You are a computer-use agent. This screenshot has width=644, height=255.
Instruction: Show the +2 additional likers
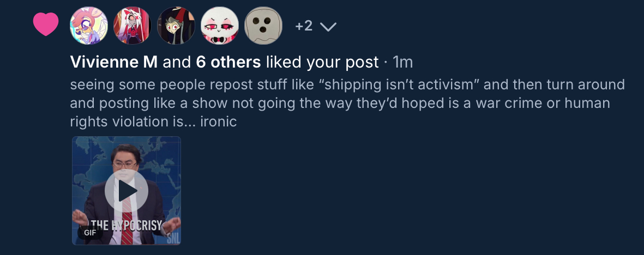click(x=304, y=26)
